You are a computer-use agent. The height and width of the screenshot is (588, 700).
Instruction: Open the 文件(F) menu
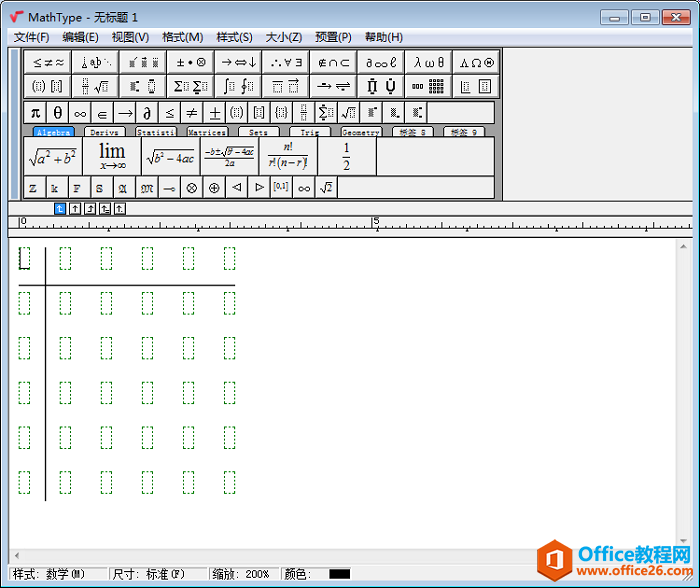31,37
